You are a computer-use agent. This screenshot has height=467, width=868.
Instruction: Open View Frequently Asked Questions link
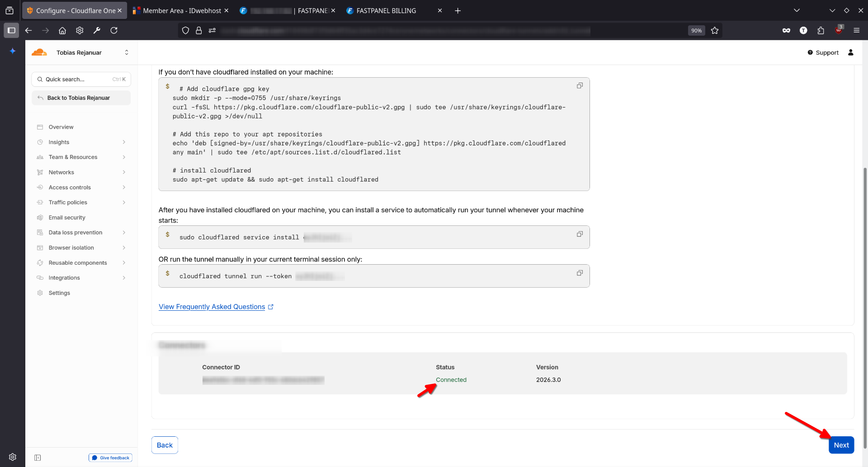[212, 307]
